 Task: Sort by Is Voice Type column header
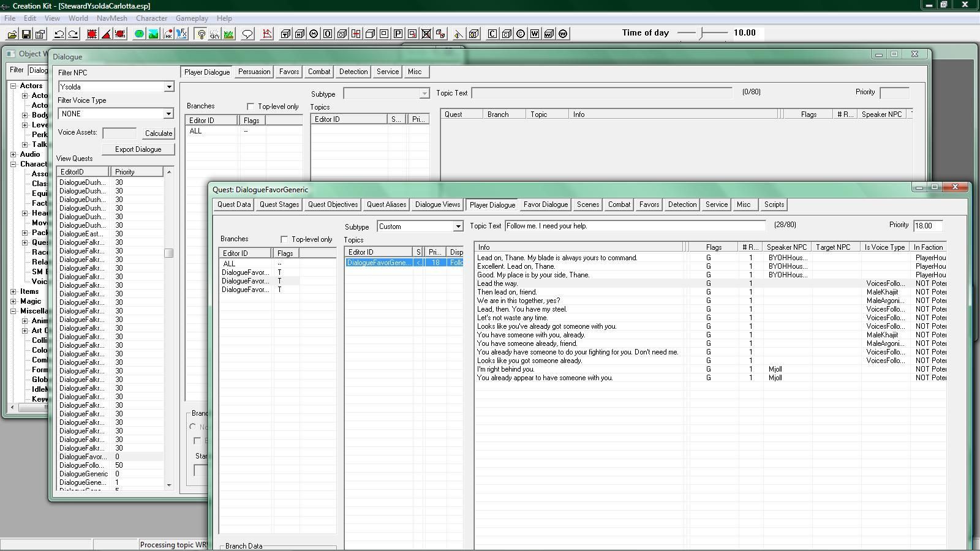point(884,247)
